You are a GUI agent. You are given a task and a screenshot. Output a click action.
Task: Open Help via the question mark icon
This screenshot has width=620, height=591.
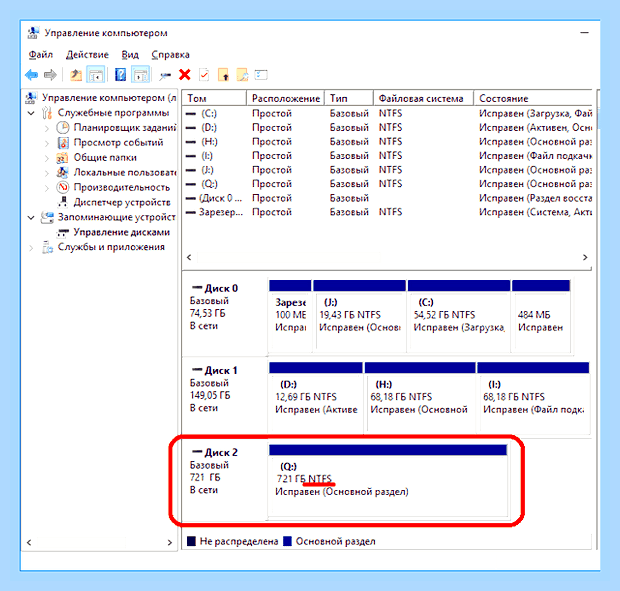120,74
